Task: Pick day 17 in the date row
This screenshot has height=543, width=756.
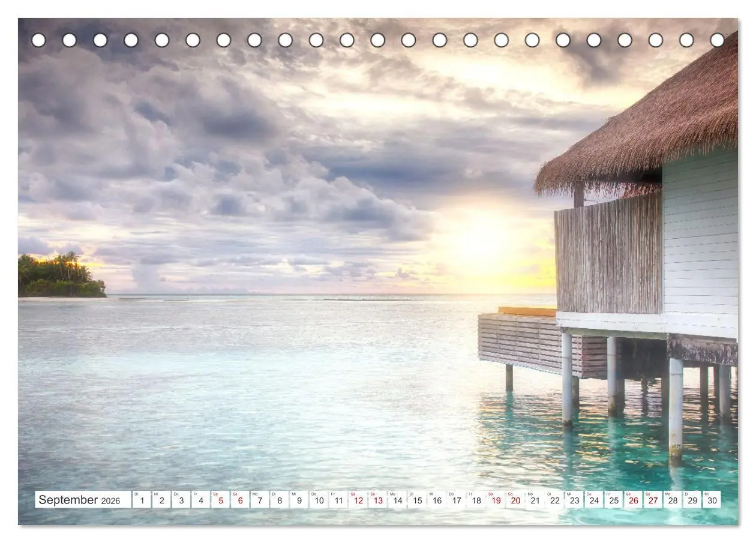Action: [457, 499]
